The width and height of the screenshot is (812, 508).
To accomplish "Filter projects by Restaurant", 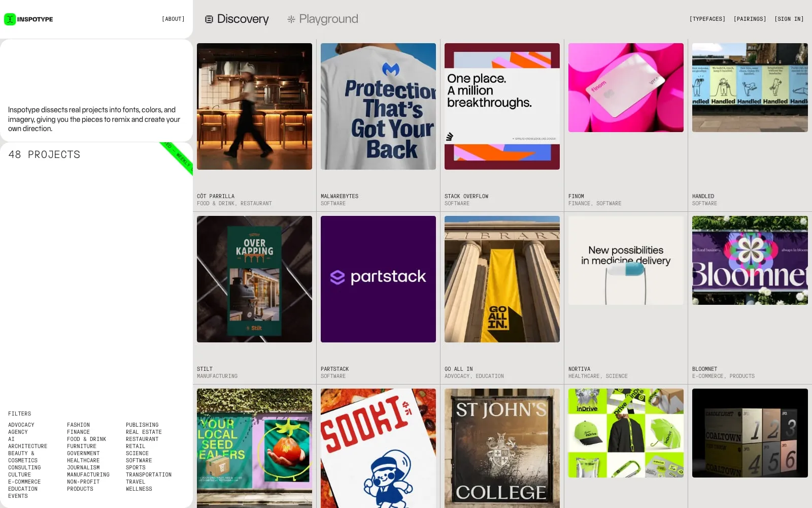I will tap(142, 439).
